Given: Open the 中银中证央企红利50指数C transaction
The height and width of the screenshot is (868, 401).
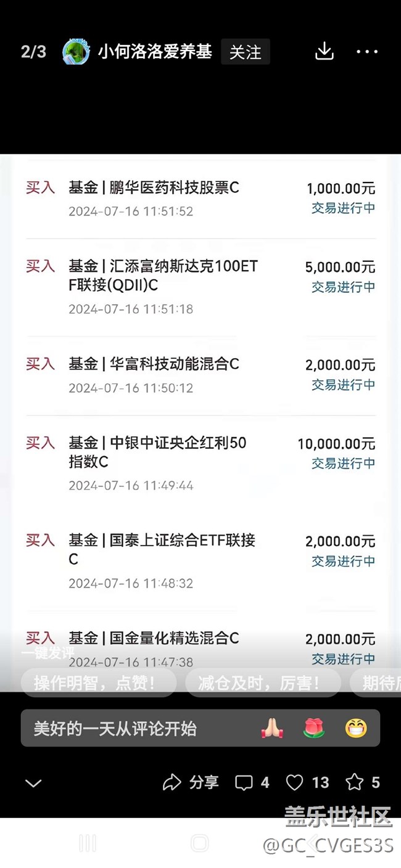Looking at the screenshot, I should pyautogui.click(x=200, y=463).
